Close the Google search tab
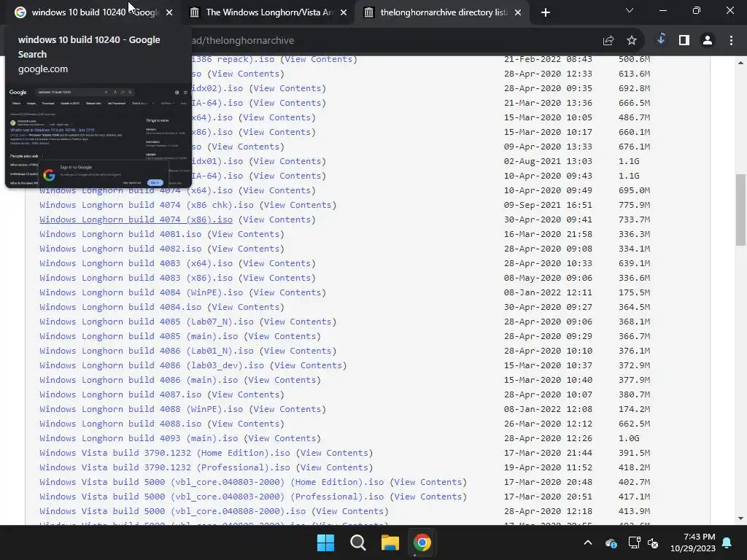The image size is (747, 560). click(x=169, y=12)
